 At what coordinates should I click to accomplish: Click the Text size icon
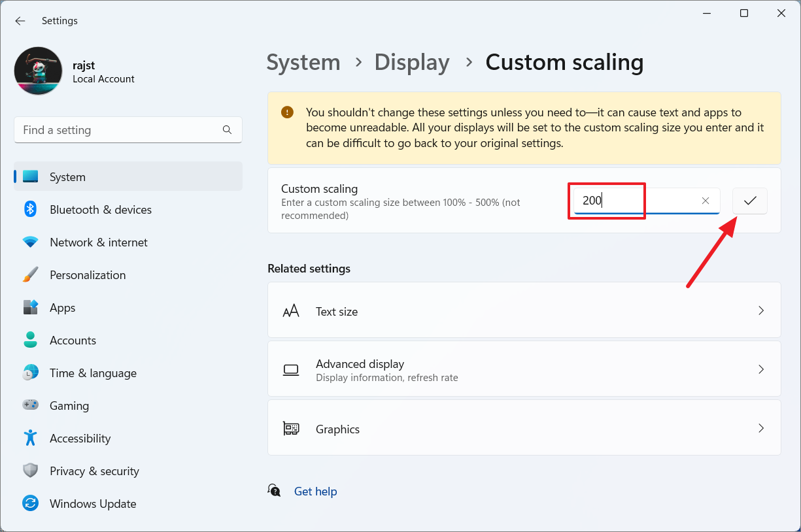[291, 311]
